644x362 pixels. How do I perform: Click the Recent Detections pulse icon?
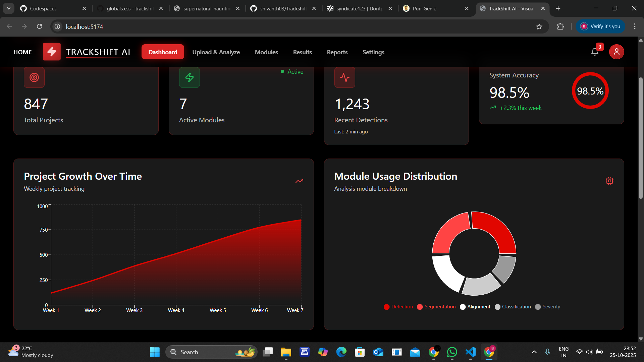pyautogui.click(x=344, y=77)
